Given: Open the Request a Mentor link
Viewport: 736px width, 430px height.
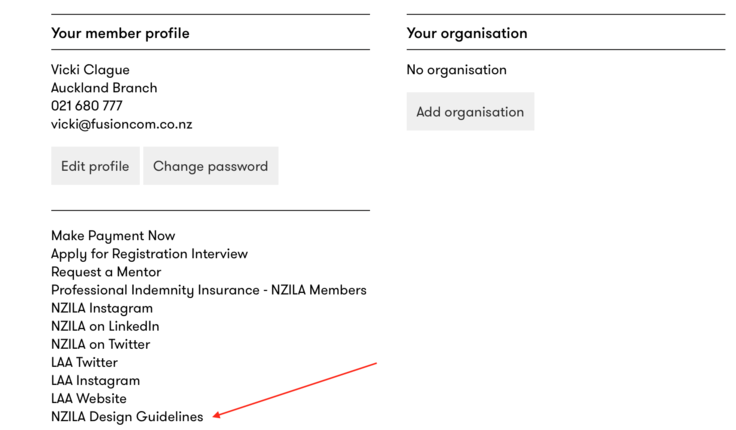Looking at the screenshot, I should coord(106,272).
